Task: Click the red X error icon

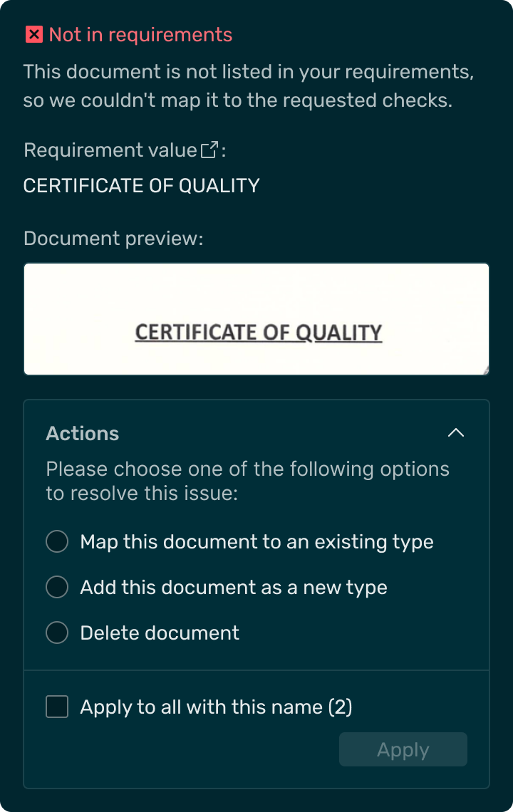Action: point(33,34)
